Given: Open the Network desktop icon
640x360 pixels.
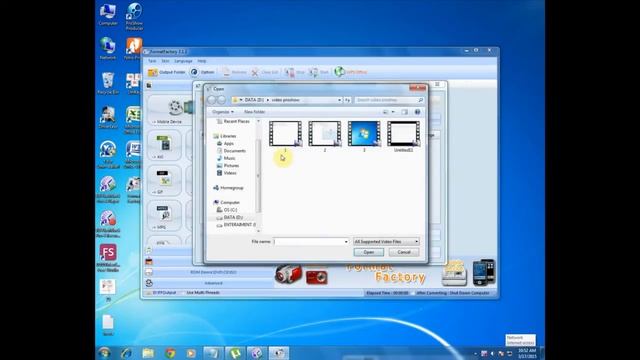Looking at the screenshot, I should point(108,49).
